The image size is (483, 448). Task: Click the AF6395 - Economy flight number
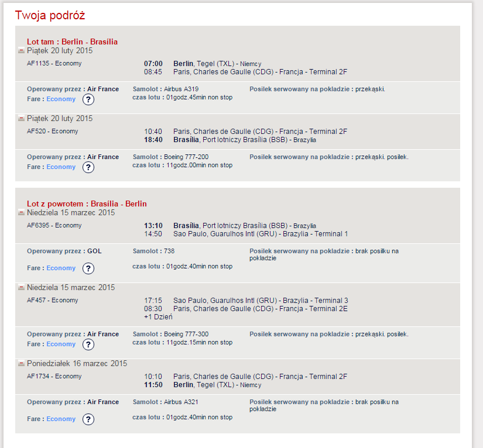coord(54,225)
